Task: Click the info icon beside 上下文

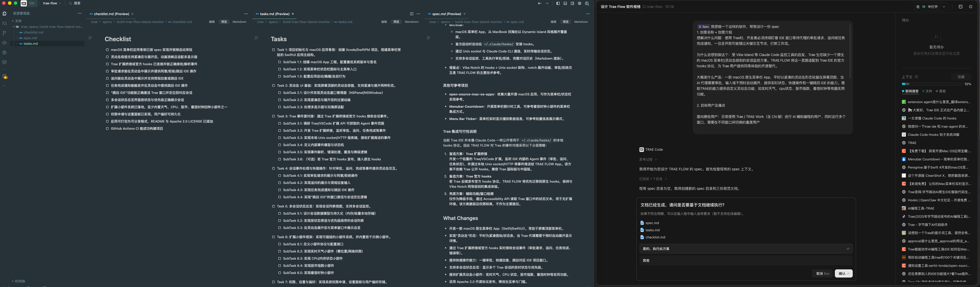Action: (x=916, y=77)
